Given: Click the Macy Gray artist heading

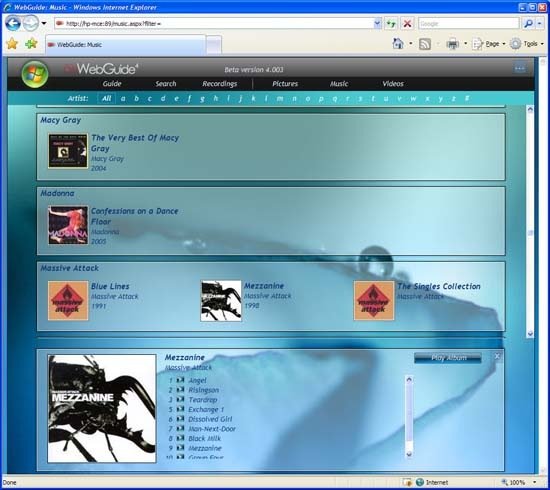Looking at the screenshot, I should 60,120.
